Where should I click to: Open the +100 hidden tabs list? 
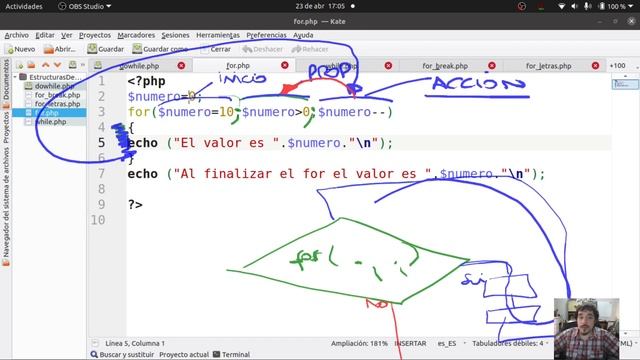pos(618,66)
